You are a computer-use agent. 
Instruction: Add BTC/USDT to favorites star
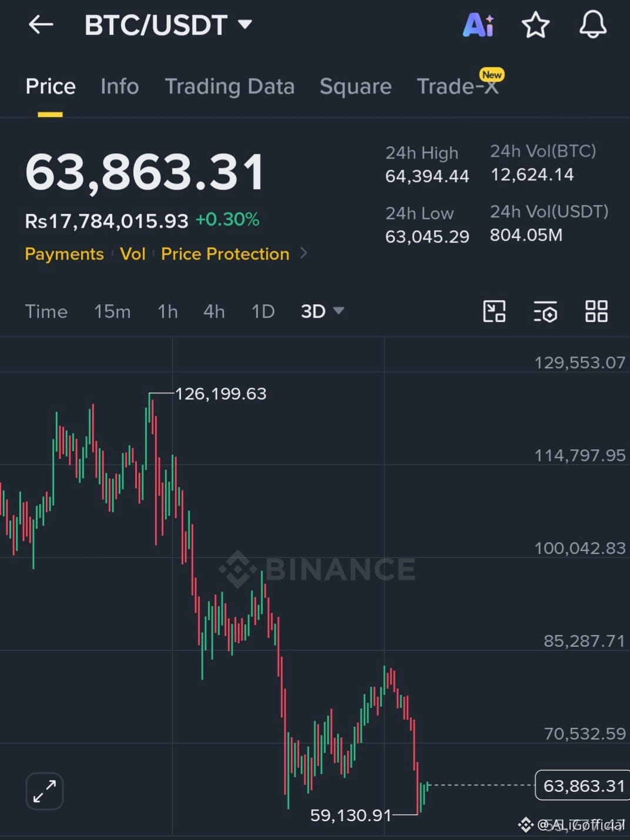pyautogui.click(x=535, y=25)
